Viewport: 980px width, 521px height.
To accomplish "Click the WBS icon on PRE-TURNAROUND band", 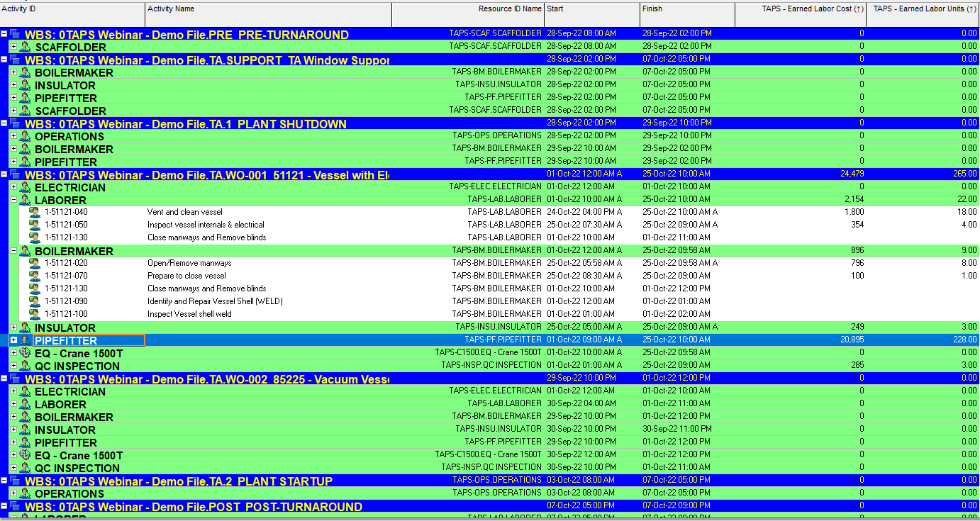I will click(x=15, y=35).
